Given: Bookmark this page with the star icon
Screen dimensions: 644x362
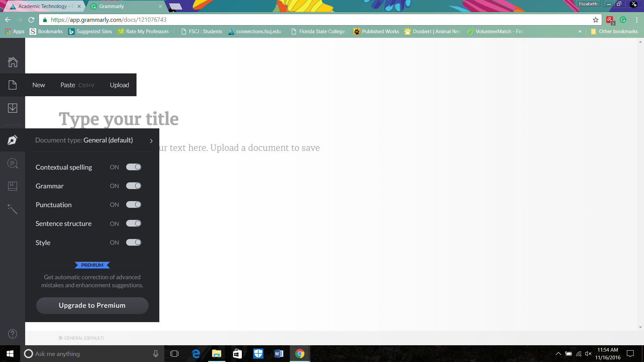Looking at the screenshot, I should 595,20.
